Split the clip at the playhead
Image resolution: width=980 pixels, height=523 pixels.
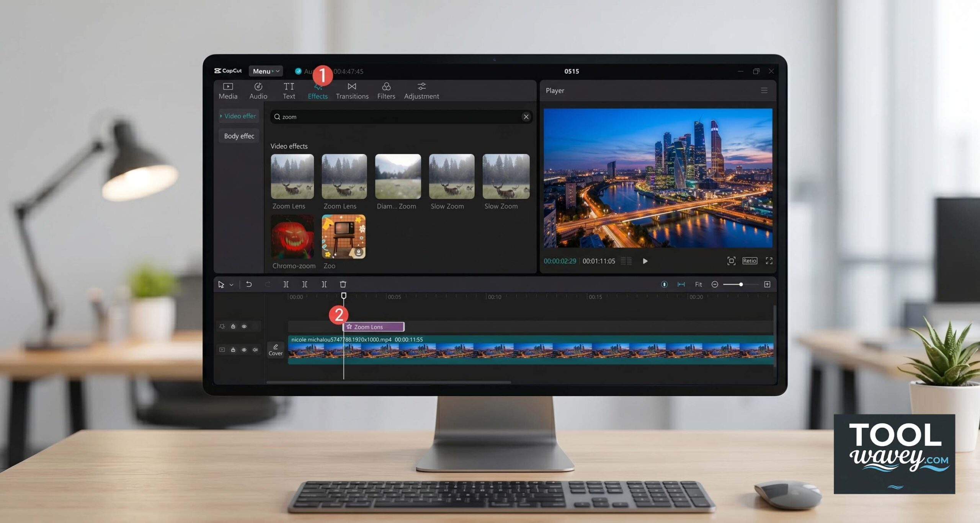[x=286, y=284]
